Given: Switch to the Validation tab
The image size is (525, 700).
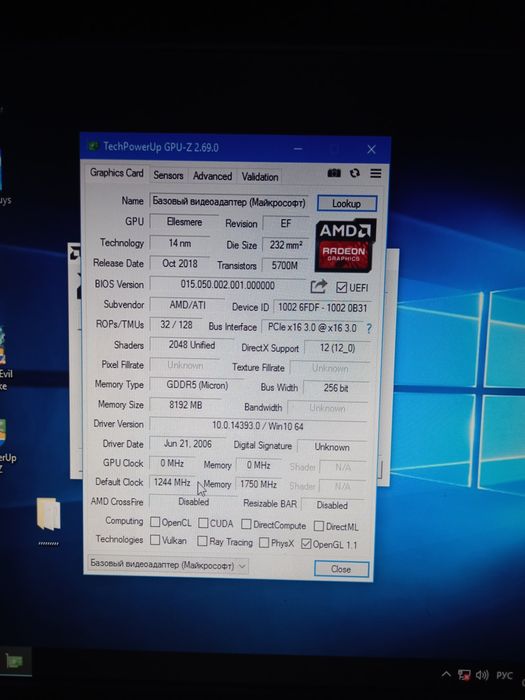Looking at the screenshot, I should (x=260, y=177).
